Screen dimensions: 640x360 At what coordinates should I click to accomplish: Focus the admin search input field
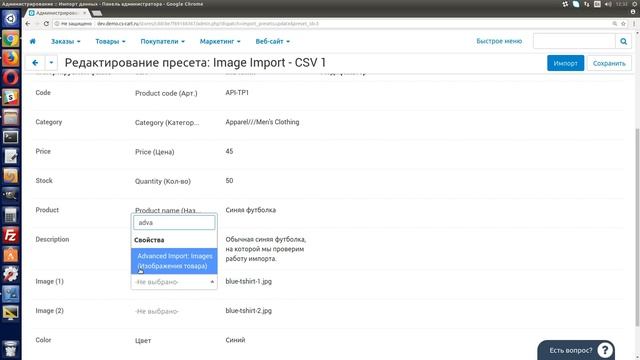[x=574, y=41]
